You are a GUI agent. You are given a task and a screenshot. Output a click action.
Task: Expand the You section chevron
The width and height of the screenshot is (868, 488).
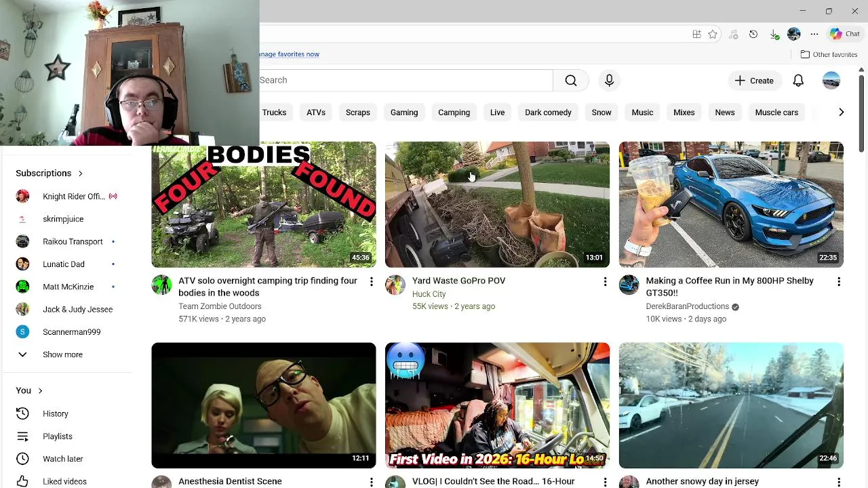click(x=40, y=390)
